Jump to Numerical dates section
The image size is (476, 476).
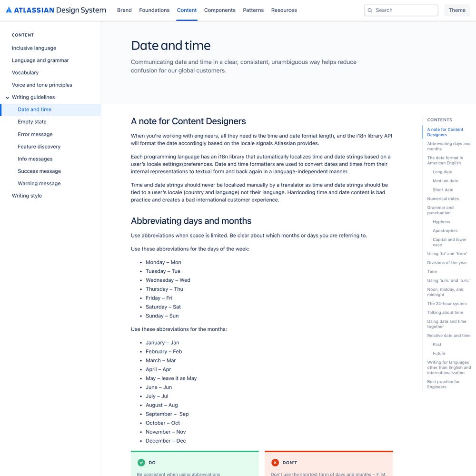click(443, 199)
